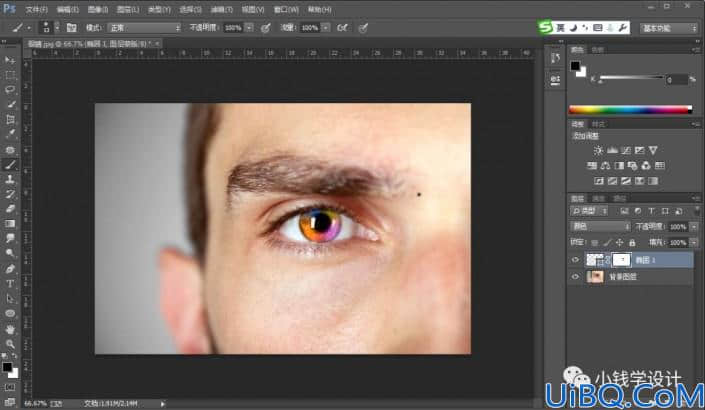The width and height of the screenshot is (705, 410).
Task: Open the 文件(F) menu
Action: [36, 9]
